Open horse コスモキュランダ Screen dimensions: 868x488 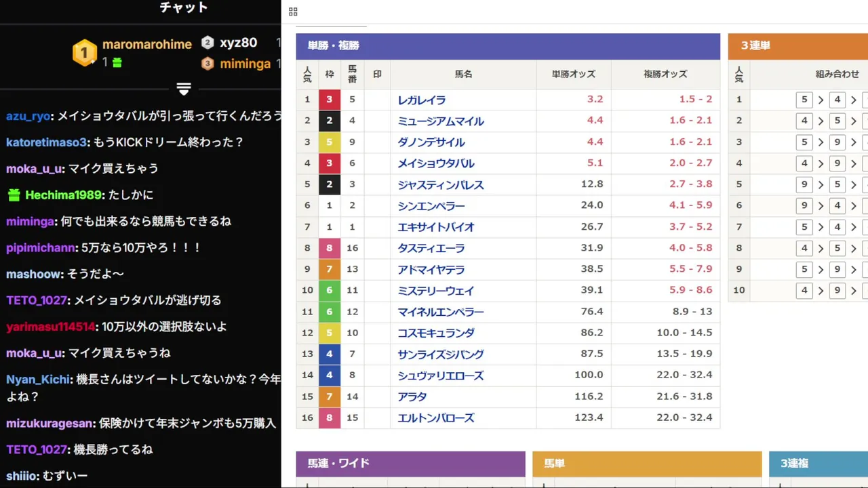click(436, 333)
